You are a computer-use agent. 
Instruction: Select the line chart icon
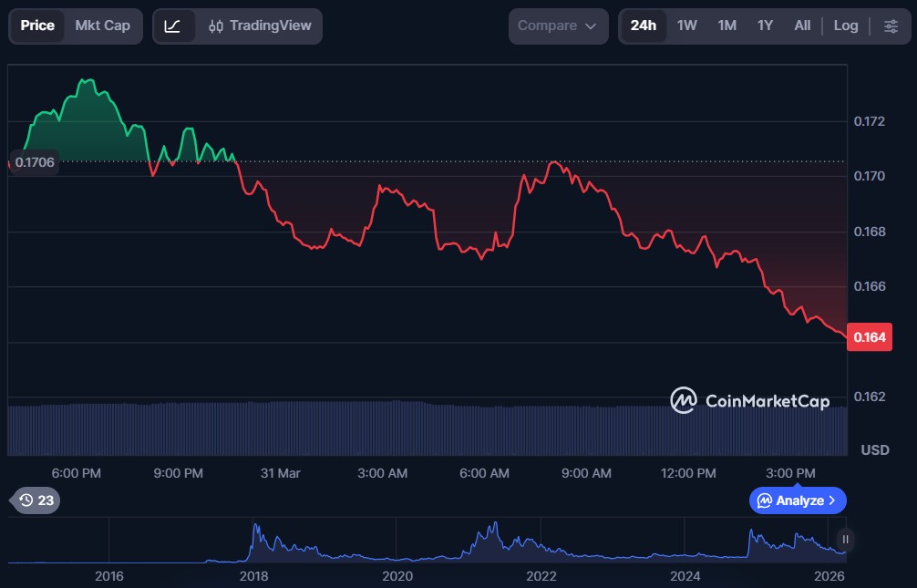(x=173, y=26)
